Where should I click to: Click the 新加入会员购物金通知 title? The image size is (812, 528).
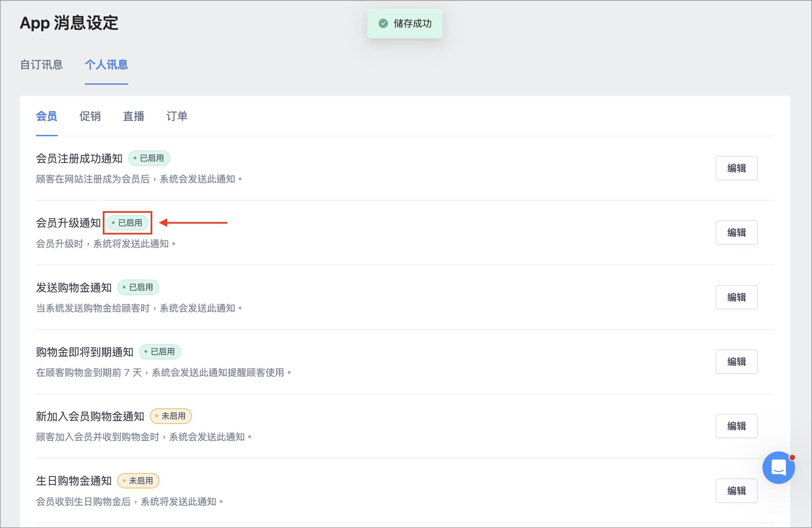point(90,417)
